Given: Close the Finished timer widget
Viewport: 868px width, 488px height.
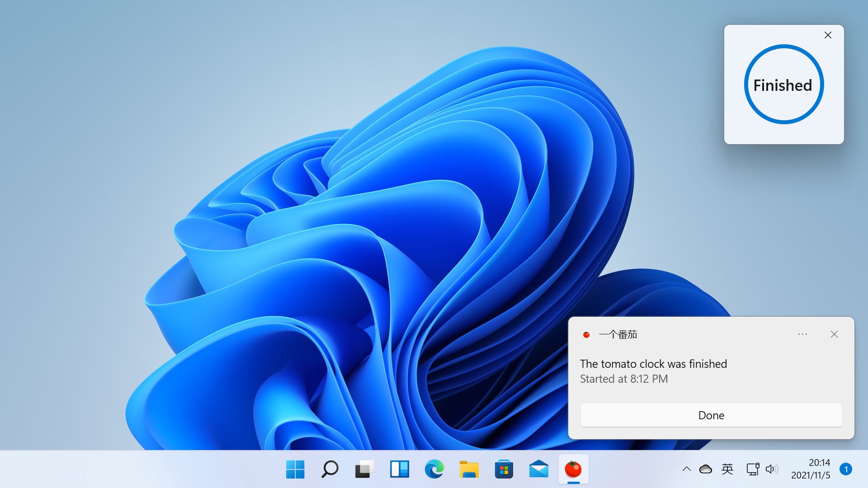Looking at the screenshot, I should pyautogui.click(x=828, y=35).
